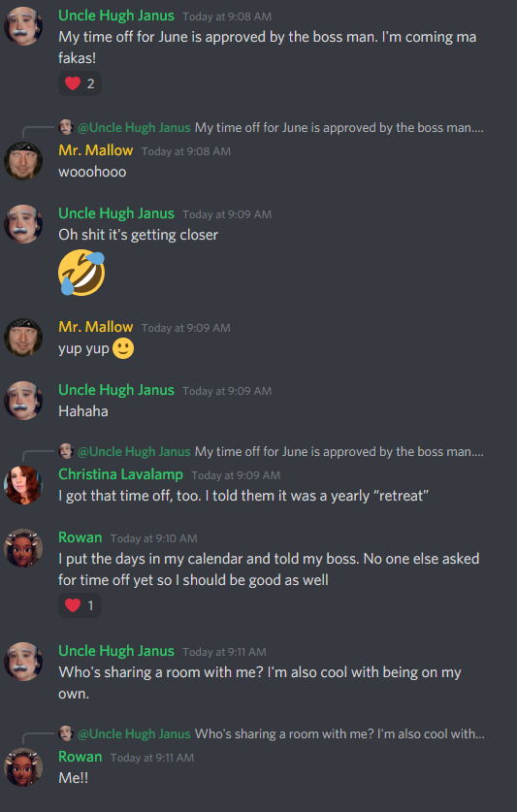Screen dimensions: 517x812
Task: Click 'Rowan' username on the 9:10 AM message
Action: point(81,537)
